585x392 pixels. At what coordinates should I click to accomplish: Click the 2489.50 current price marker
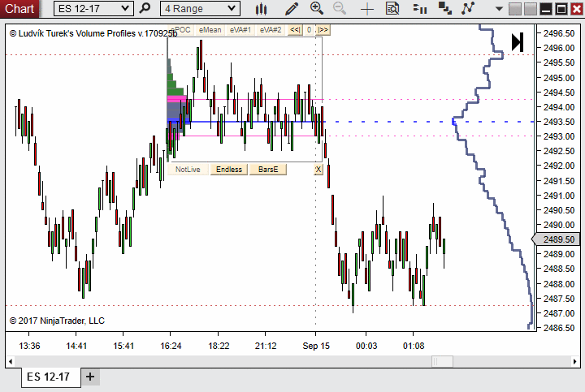[x=556, y=239]
